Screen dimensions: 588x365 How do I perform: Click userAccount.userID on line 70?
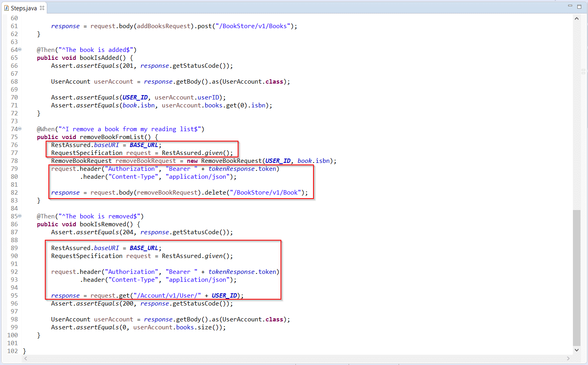pos(187,97)
